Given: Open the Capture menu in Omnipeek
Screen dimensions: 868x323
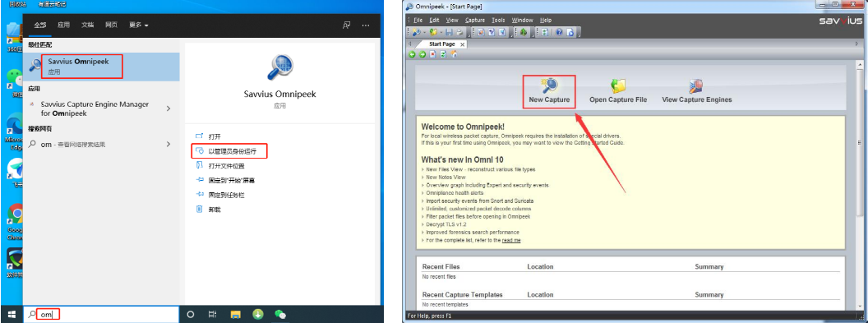Looking at the screenshot, I should 474,20.
